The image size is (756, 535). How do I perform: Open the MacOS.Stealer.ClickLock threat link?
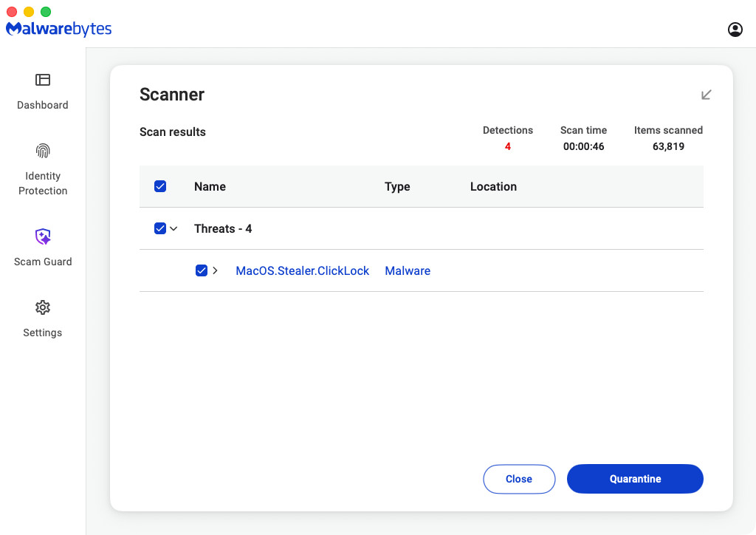[302, 270]
